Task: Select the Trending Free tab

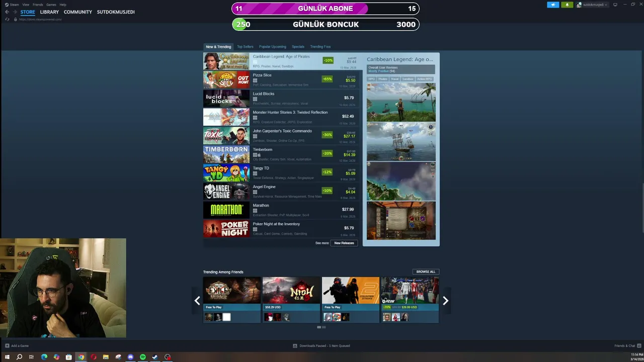Action: pos(320,47)
